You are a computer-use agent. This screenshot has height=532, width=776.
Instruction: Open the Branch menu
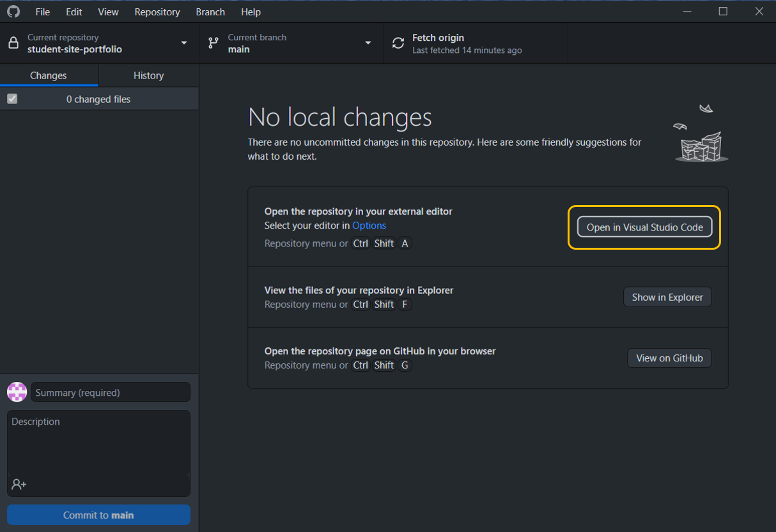pos(210,12)
